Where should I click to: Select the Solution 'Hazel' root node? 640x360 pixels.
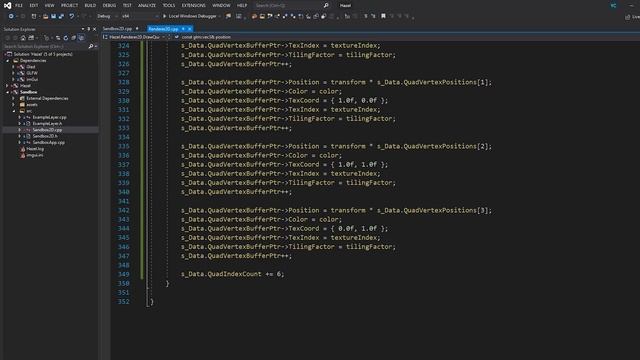point(42,54)
